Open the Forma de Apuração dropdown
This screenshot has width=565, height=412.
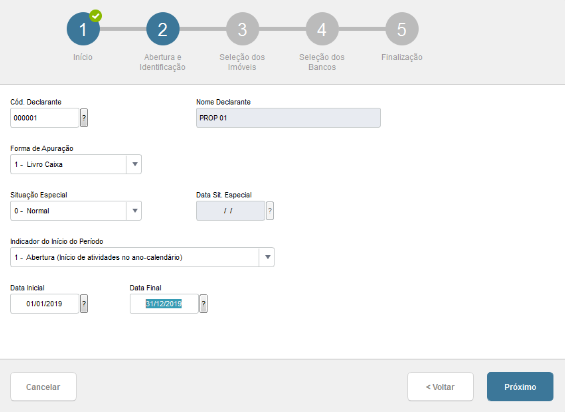[x=76, y=164]
